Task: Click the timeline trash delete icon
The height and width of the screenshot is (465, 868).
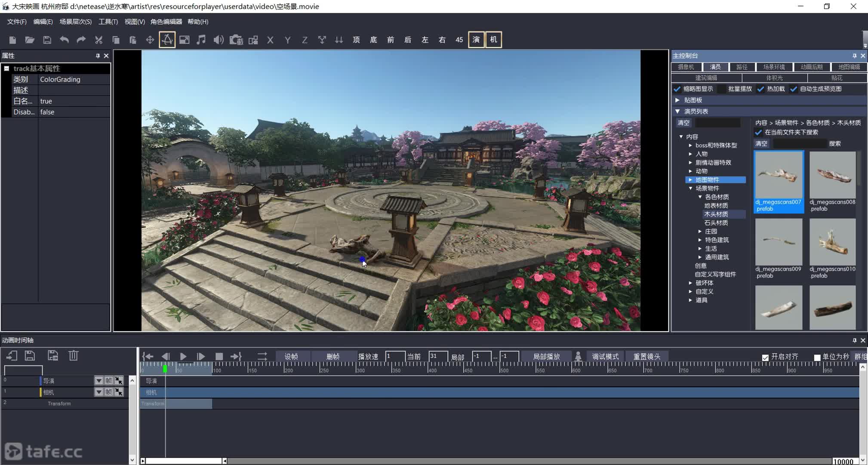Action: (x=74, y=356)
